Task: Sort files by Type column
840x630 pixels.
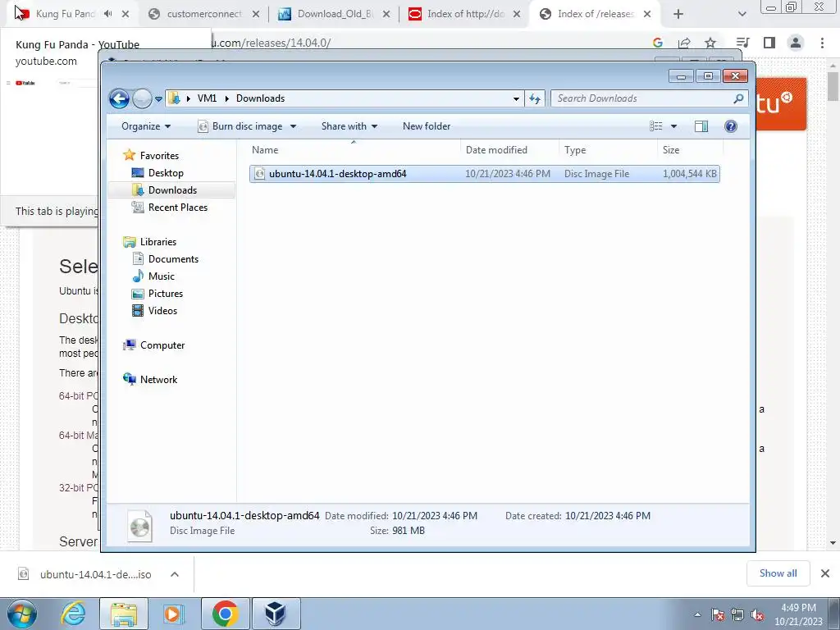Action: coord(608,150)
